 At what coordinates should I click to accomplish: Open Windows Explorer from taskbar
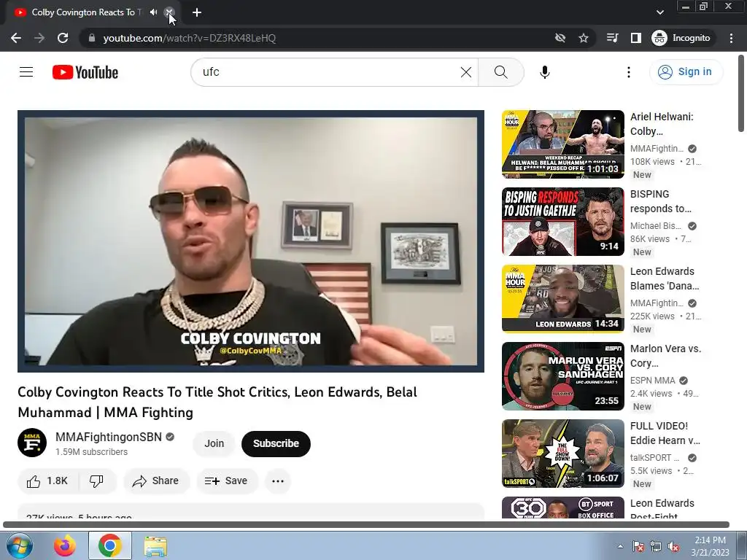coord(155,545)
